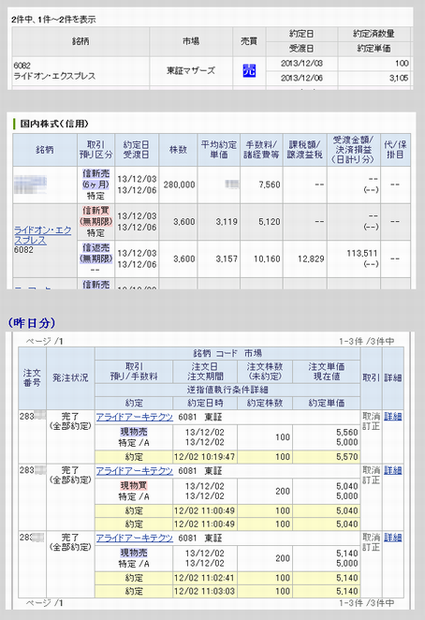Click the 逆指値執行条件詳細 header row

[227, 390]
